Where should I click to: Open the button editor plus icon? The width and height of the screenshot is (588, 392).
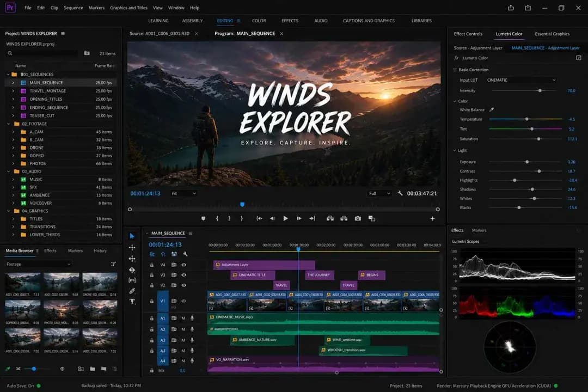pyautogui.click(x=432, y=218)
